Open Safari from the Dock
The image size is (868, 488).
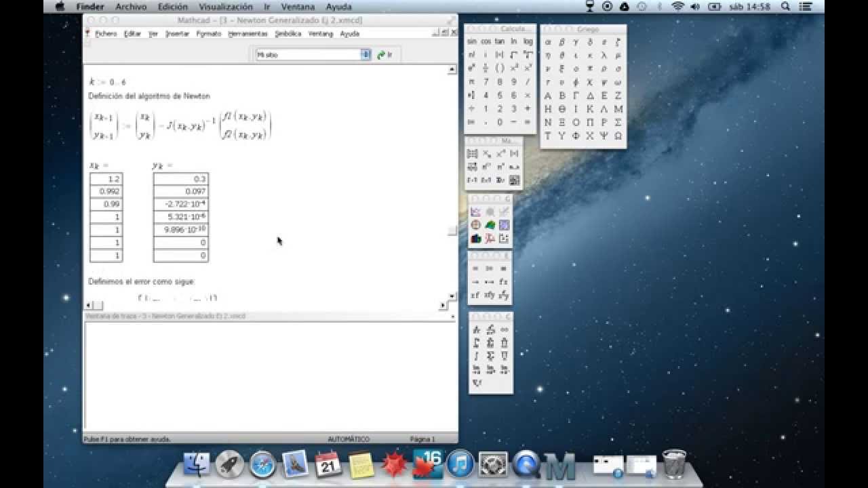[262, 464]
